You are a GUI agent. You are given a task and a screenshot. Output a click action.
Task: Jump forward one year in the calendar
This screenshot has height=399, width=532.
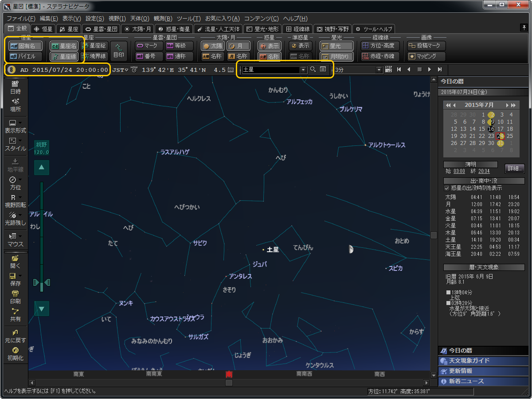coord(513,105)
